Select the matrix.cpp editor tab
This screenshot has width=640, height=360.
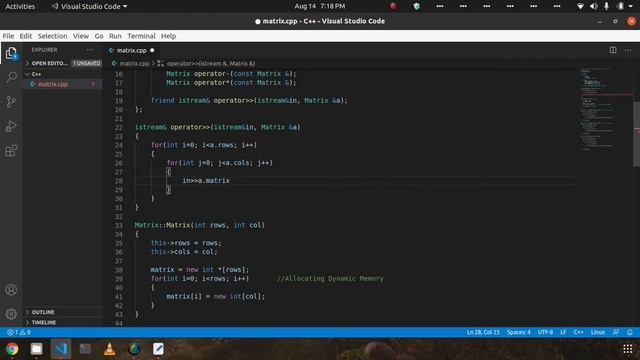point(131,50)
